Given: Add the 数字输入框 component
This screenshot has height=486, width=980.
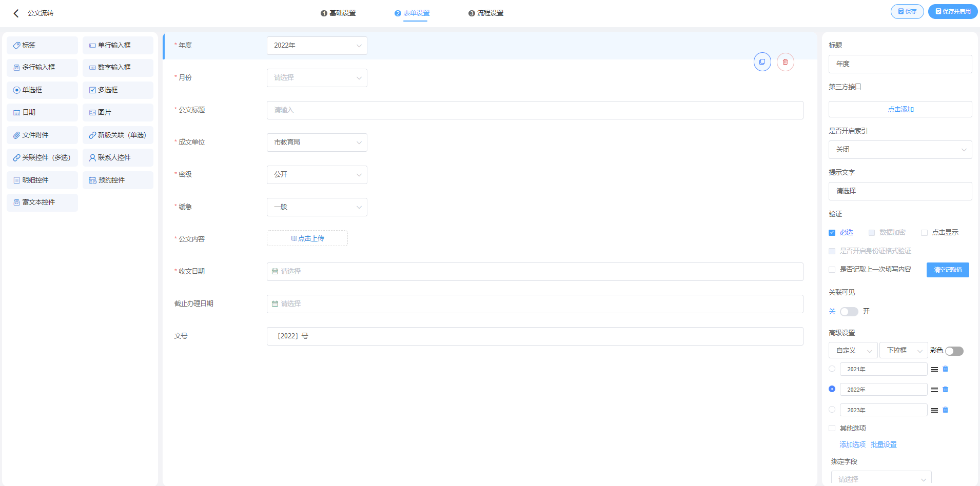Looking at the screenshot, I should [x=117, y=68].
